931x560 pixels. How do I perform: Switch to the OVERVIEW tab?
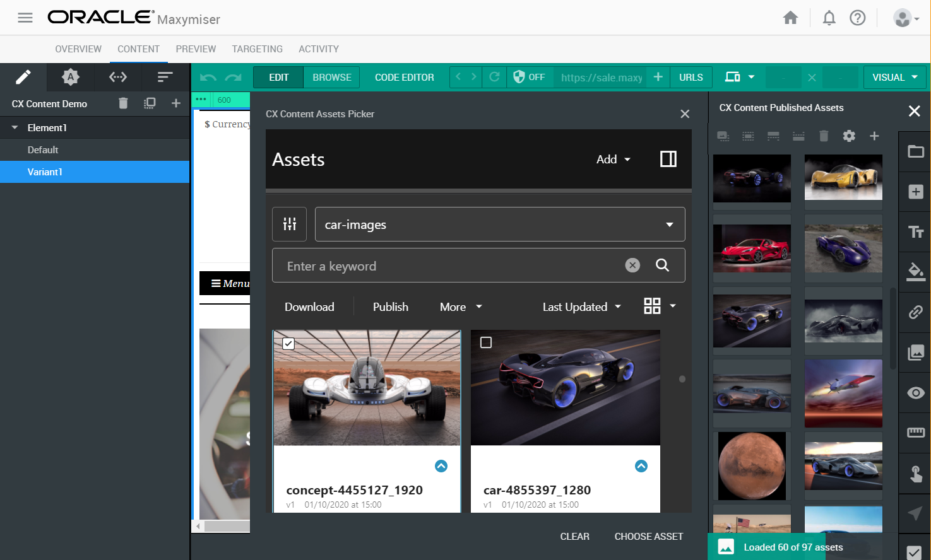coord(78,49)
